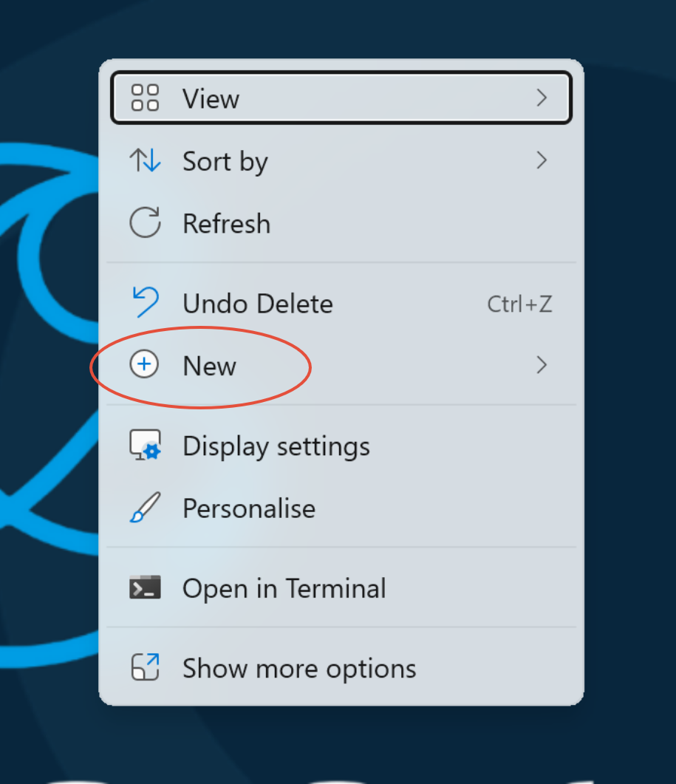Click the Terminal prompt icon
The height and width of the screenshot is (784, 676).
(x=145, y=587)
